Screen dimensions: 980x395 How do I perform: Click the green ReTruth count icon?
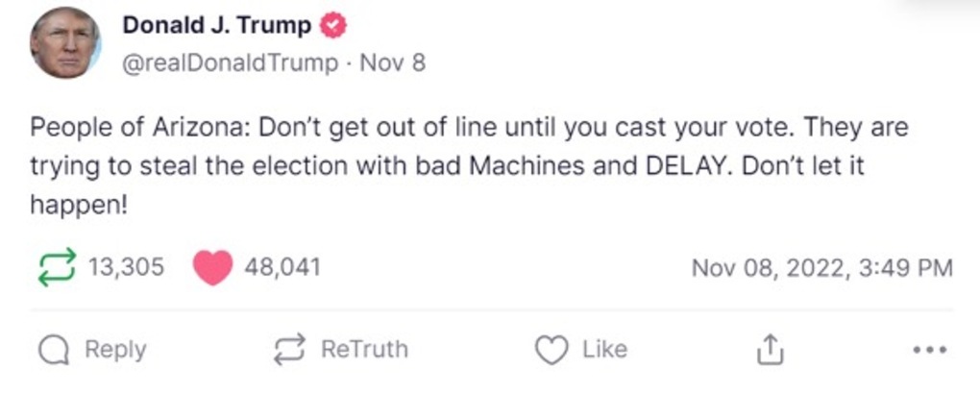[57, 267]
